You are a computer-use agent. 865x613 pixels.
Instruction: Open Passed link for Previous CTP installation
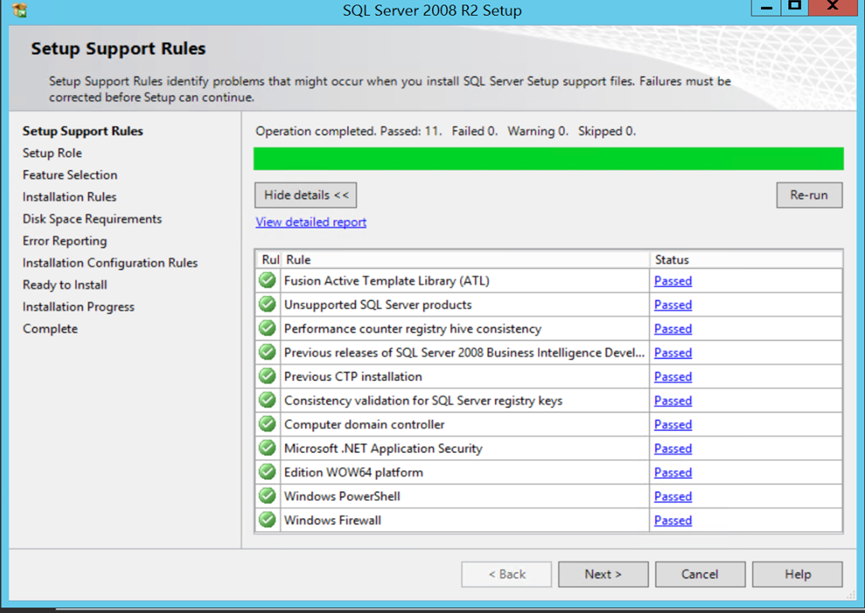(673, 377)
